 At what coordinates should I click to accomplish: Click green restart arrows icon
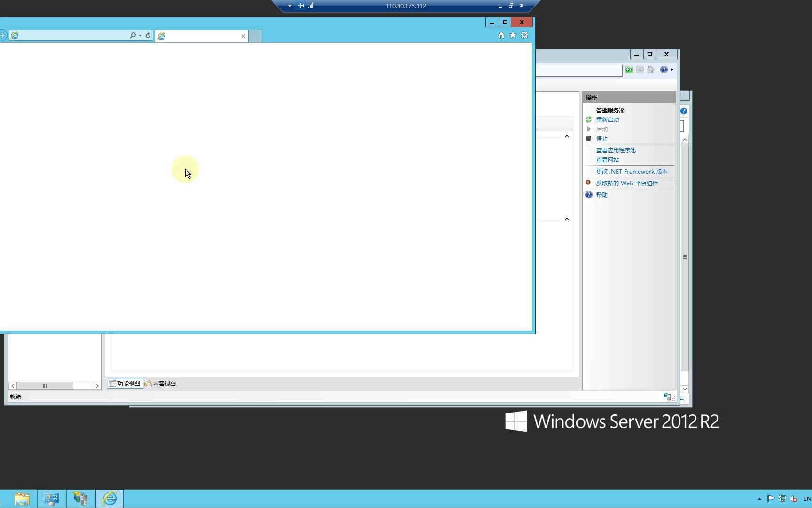[x=589, y=119]
